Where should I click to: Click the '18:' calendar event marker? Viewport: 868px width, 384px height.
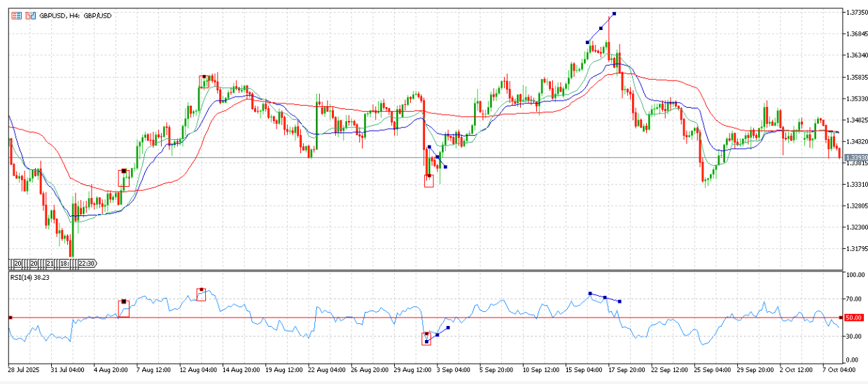pyautogui.click(x=64, y=264)
